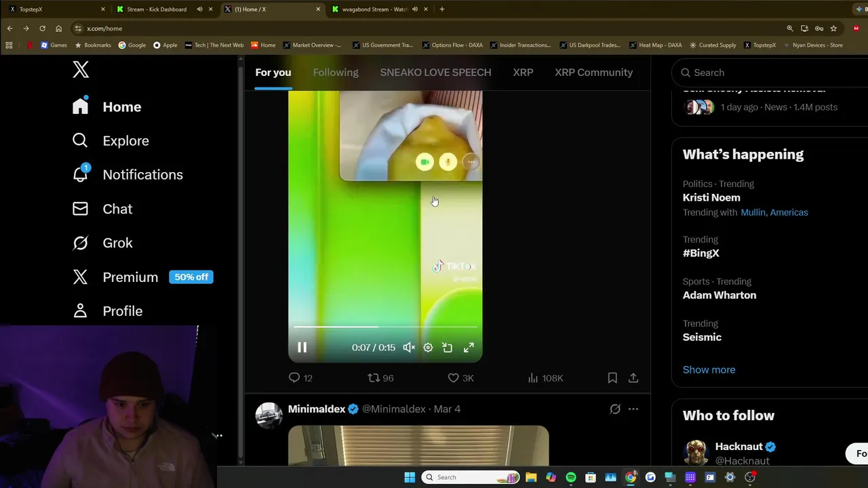Open File Explorer from taskbar

(531, 477)
